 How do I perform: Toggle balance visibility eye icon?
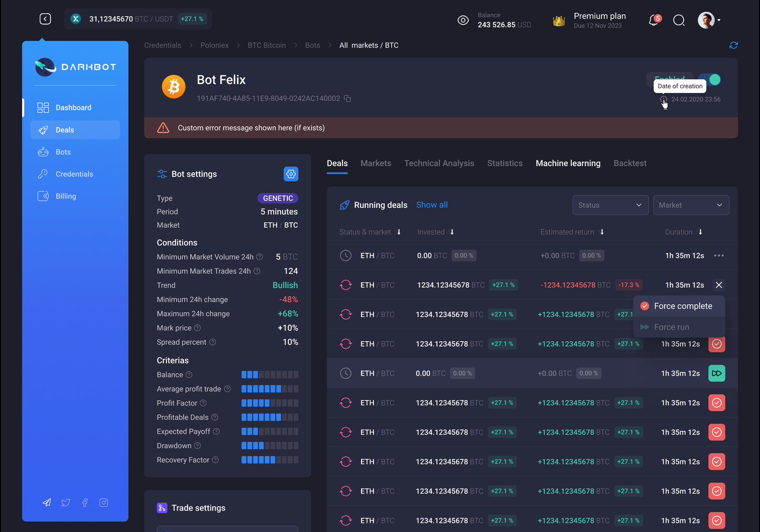(463, 20)
